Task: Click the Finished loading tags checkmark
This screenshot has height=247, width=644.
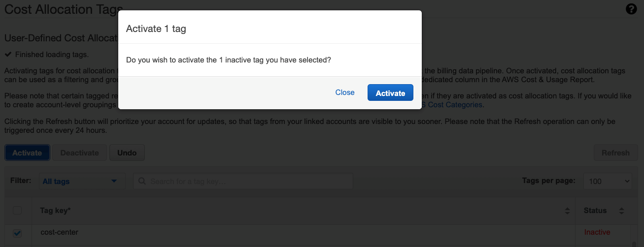Action: pyautogui.click(x=7, y=54)
